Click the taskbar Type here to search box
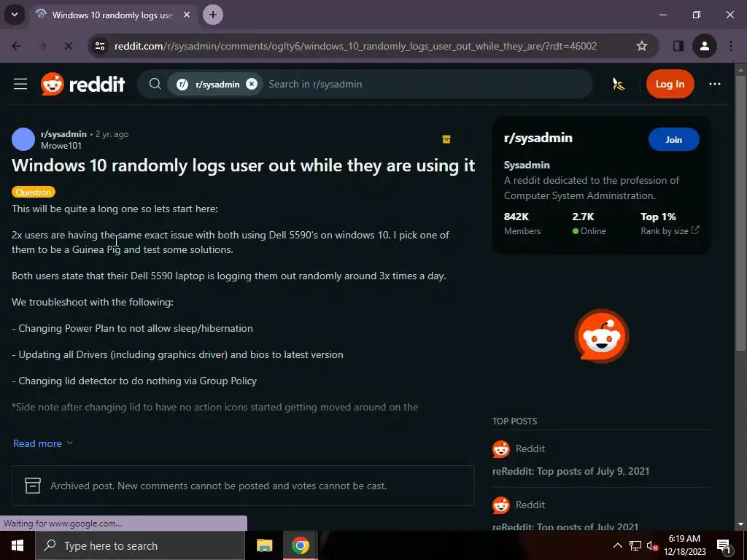The width and height of the screenshot is (747, 560). click(139, 545)
